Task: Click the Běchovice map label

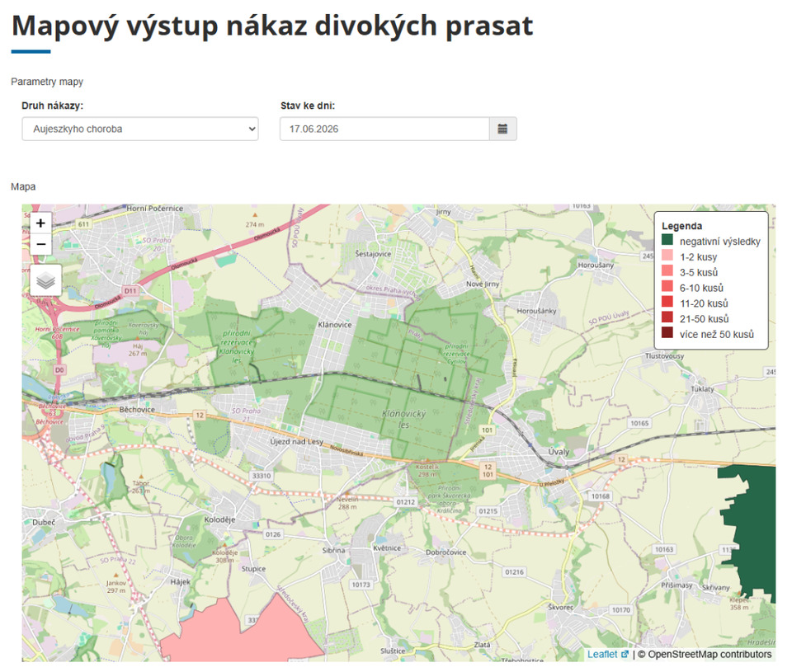Action: (137, 410)
